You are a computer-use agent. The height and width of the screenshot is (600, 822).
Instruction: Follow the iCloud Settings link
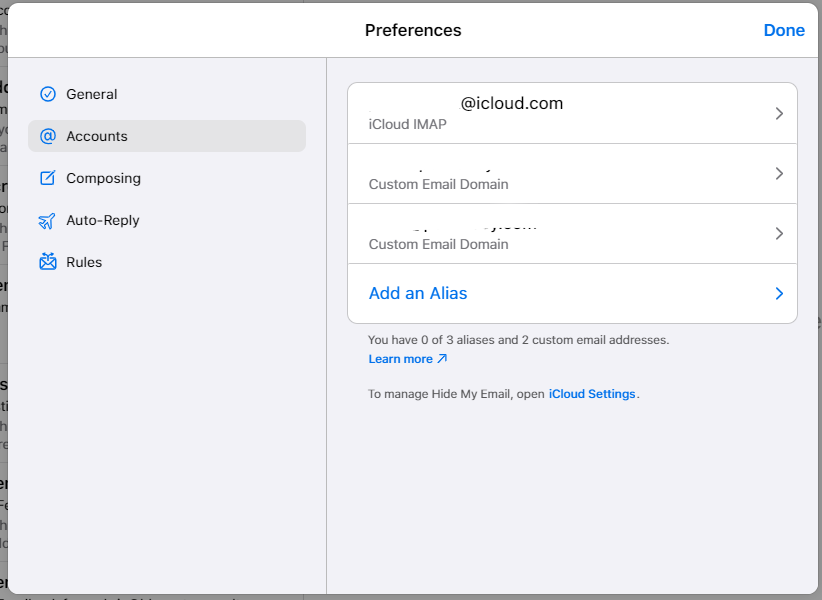coord(592,394)
